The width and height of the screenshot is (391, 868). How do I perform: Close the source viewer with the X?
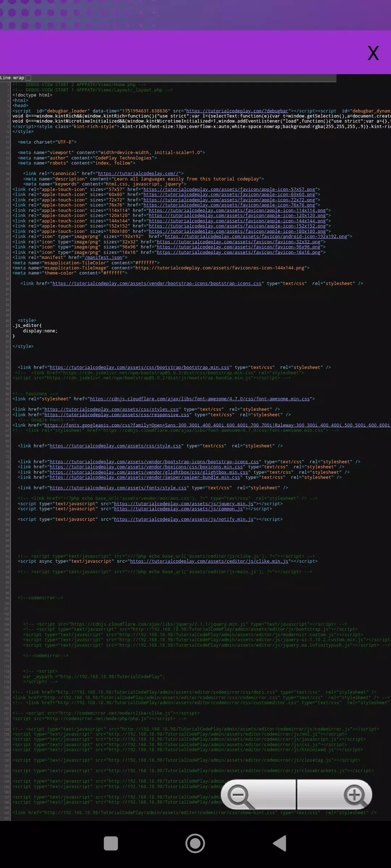[373, 53]
